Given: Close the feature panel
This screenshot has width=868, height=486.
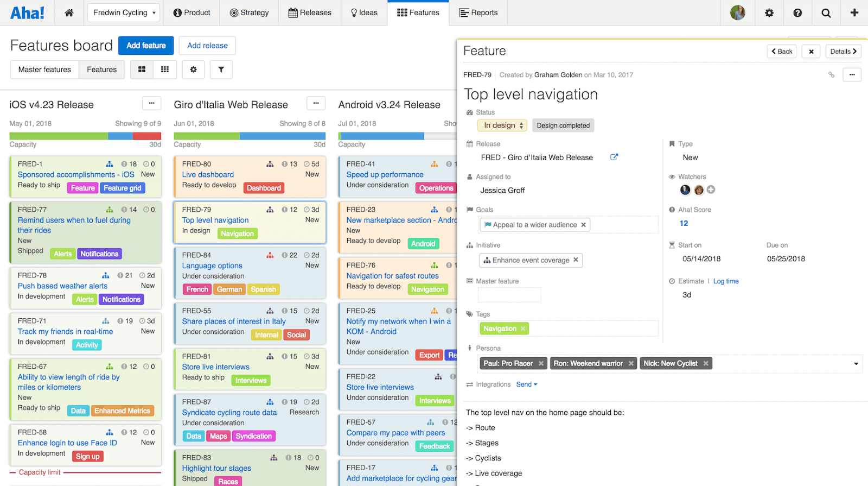Looking at the screenshot, I should pos(811,52).
